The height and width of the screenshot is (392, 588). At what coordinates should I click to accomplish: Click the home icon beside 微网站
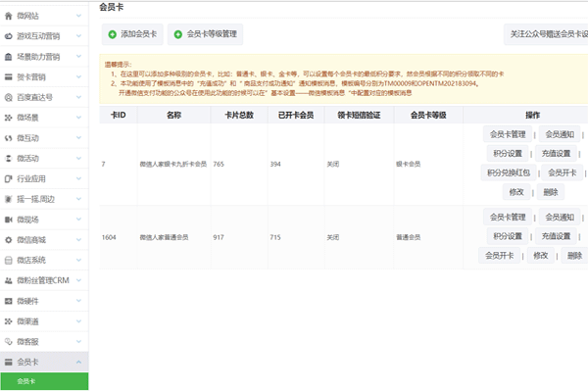point(8,16)
